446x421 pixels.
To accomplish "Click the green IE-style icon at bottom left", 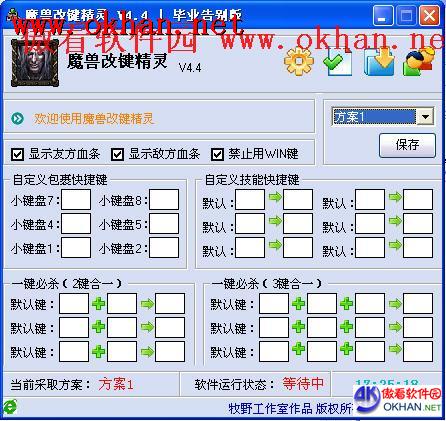I will pyautogui.click(x=10, y=406).
